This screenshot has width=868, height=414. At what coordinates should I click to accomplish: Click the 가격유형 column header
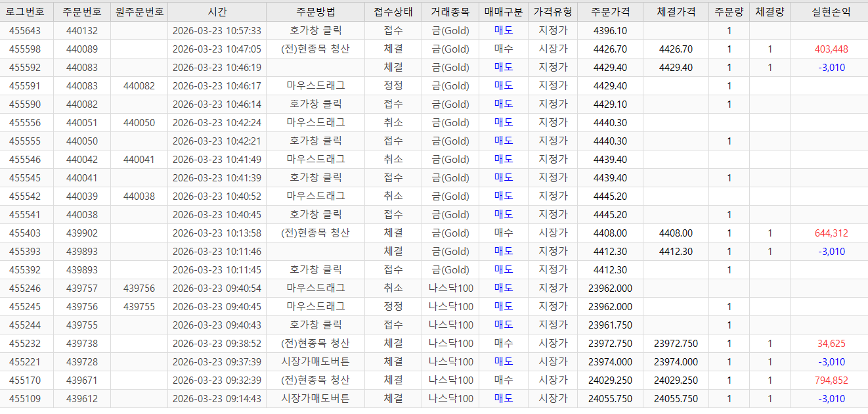pyautogui.click(x=553, y=12)
